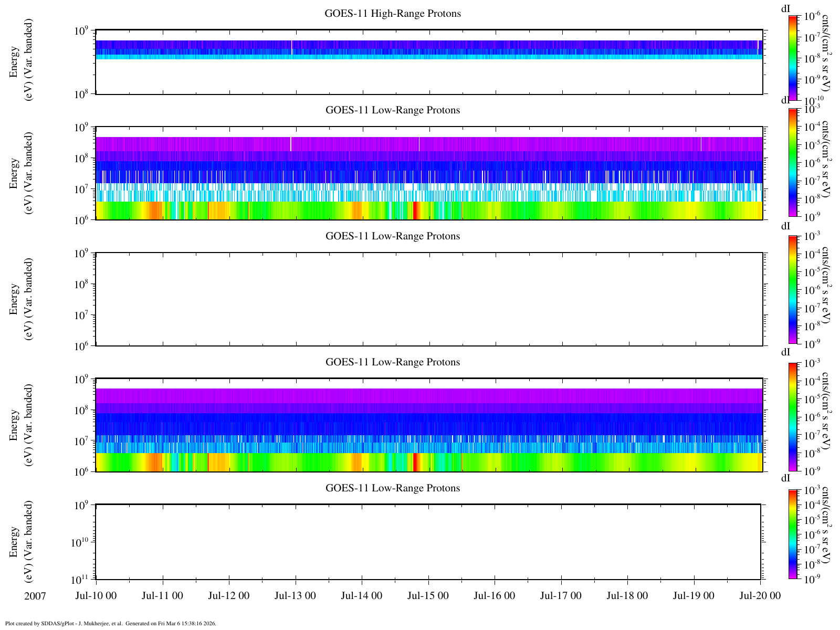Click the SDDAS/gPlot footer credit text
Image resolution: width=840 pixels, height=630 pixels.
(110, 624)
